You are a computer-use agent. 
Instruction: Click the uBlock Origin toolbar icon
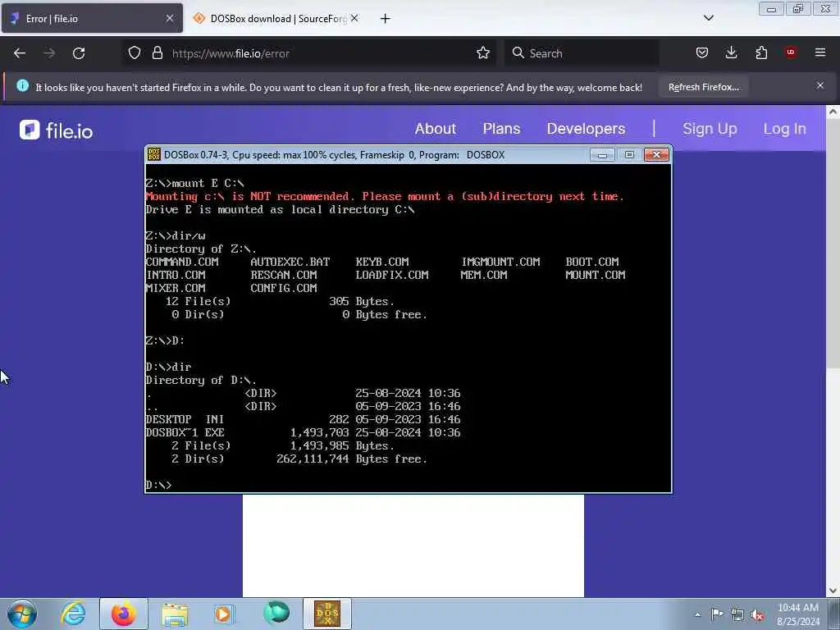point(791,52)
